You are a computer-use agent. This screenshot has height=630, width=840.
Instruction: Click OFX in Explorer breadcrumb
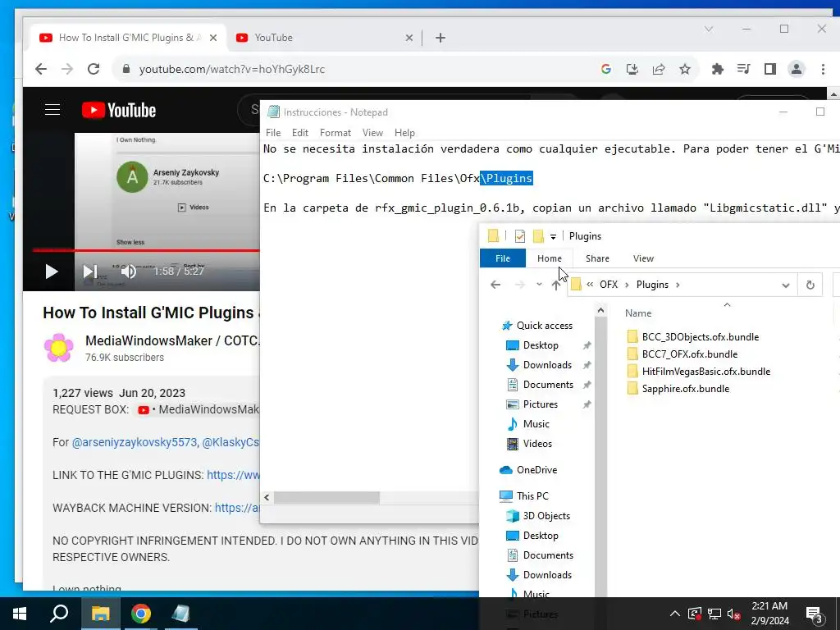609,285
